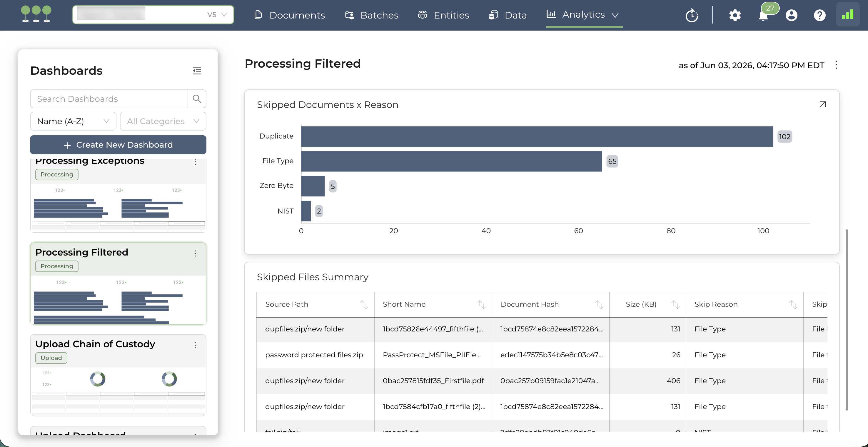Screen dimensions: 868x447
Task: Go to the Data tab
Action: coord(508,15)
